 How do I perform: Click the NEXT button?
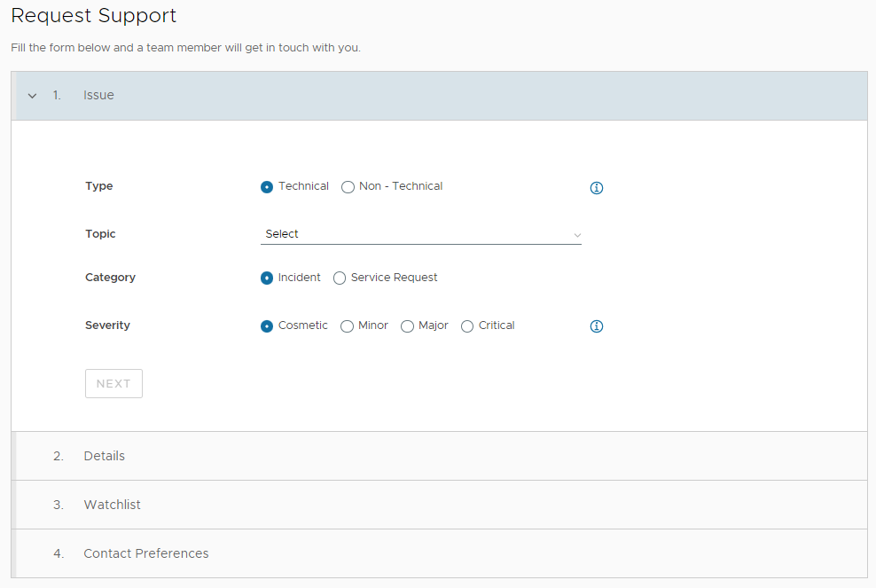point(113,383)
